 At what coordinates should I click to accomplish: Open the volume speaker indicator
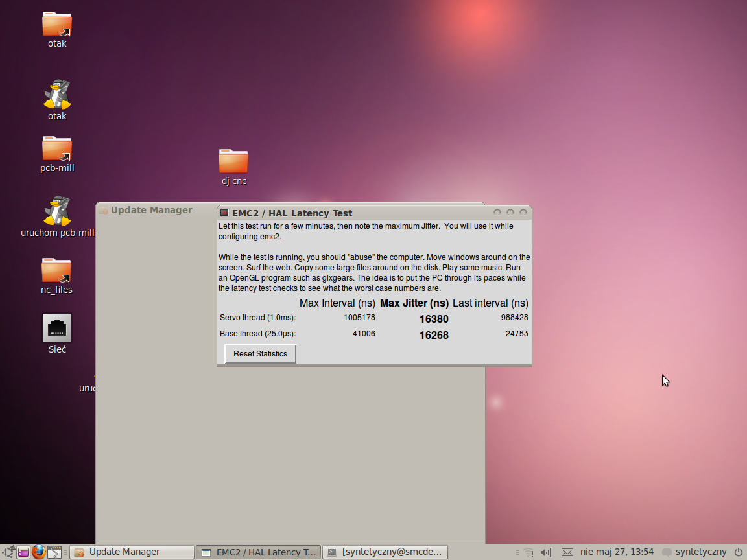pos(547,552)
